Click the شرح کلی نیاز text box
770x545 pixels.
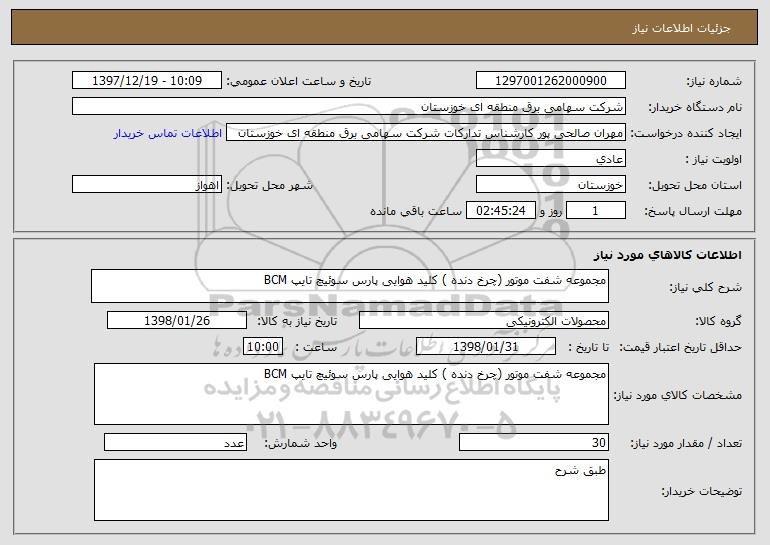(x=350, y=285)
